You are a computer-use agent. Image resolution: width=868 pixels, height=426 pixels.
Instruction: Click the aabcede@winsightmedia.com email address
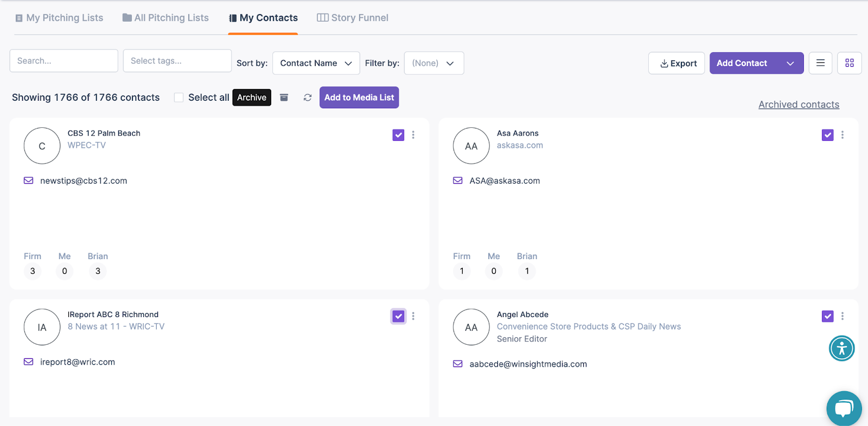coord(528,364)
